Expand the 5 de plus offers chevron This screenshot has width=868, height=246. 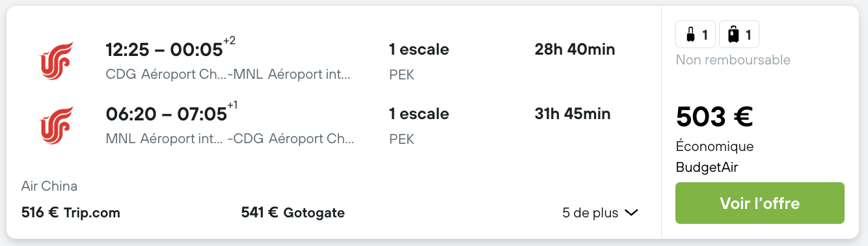click(631, 213)
